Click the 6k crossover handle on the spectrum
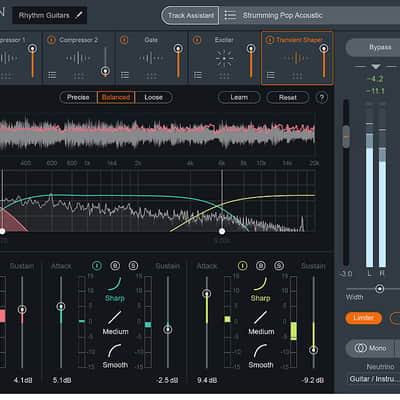 coord(222,231)
